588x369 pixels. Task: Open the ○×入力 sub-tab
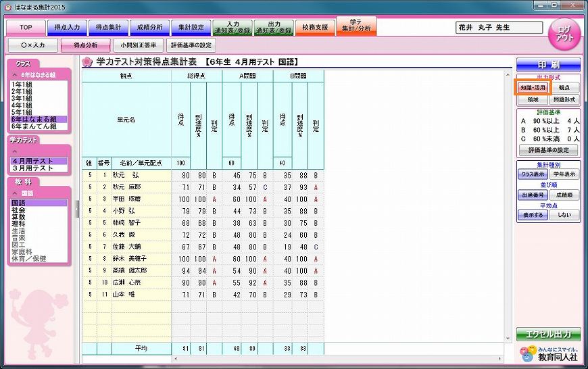point(33,45)
